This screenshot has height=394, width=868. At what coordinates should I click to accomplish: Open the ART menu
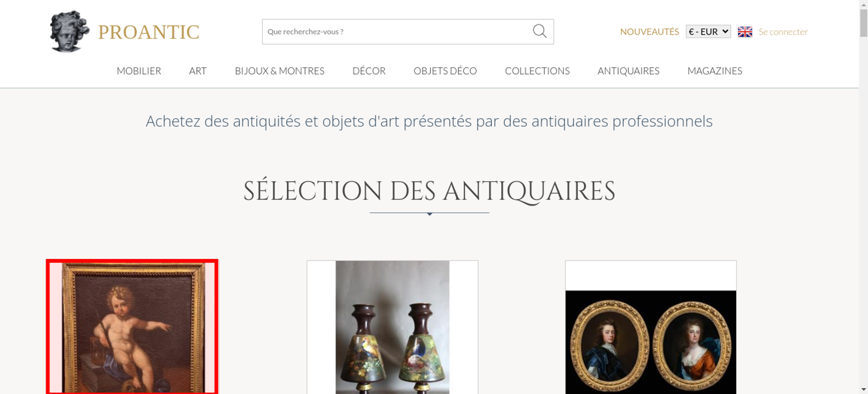pos(198,71)
